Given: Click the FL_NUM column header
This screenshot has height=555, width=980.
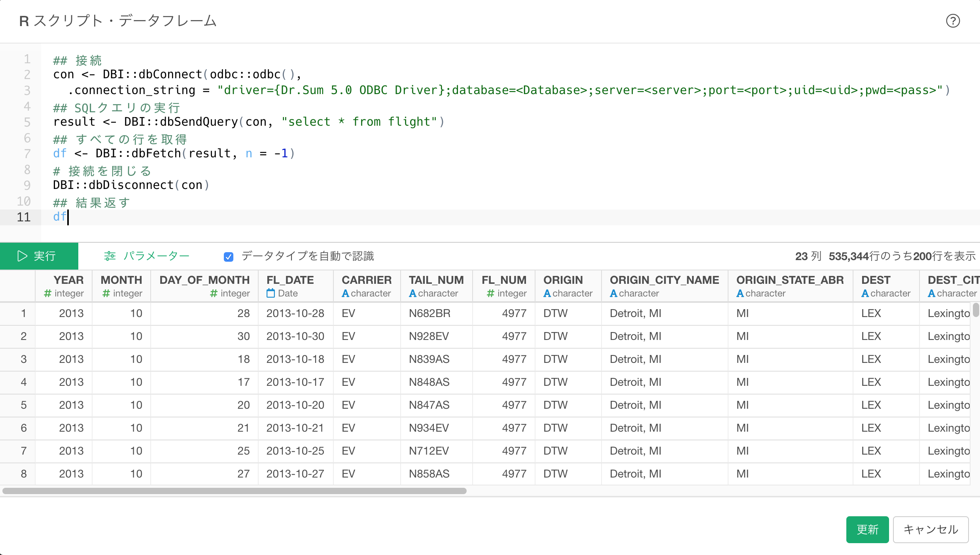Looking at the screenshot, I should (504, 286).
